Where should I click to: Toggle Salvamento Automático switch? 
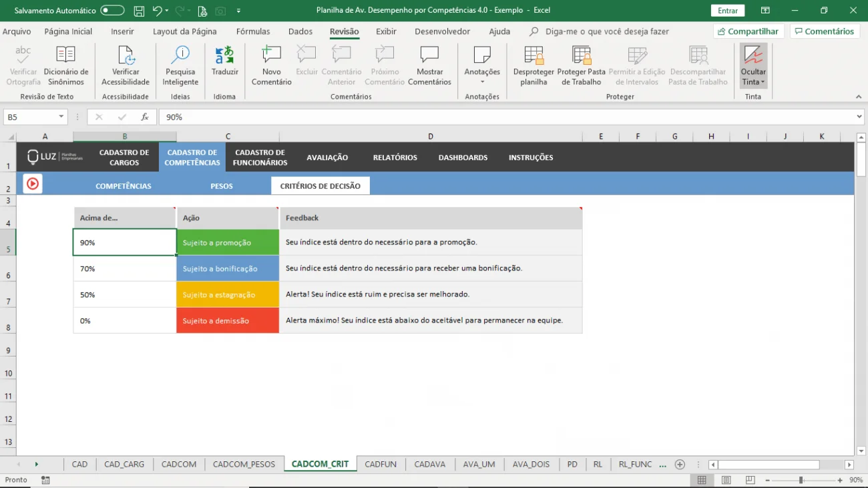[112, 11]
